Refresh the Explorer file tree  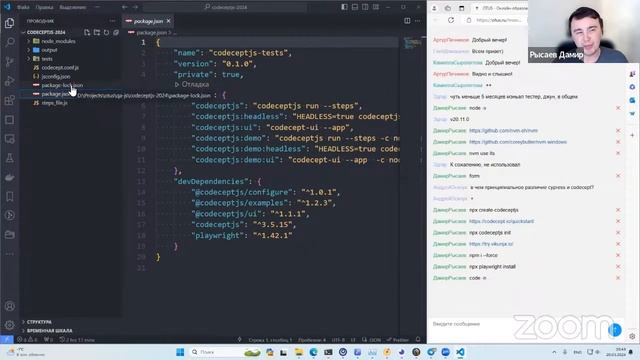[x=107, y=32]
